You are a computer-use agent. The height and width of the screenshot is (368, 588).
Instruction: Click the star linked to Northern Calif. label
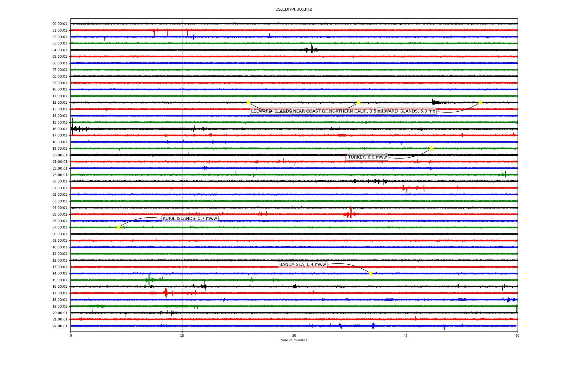pos(359,102)
